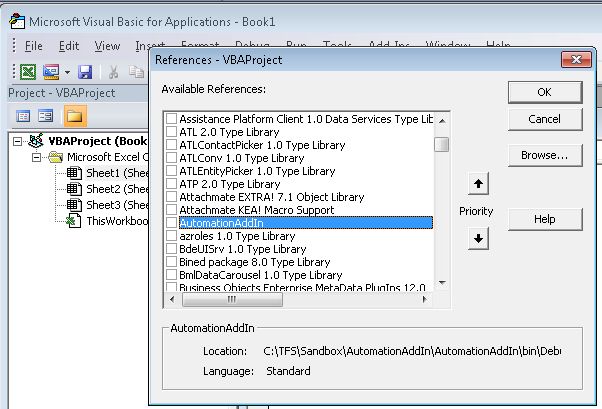Viewport: 602px width, 409px height.
Task: Click the Location path text
Action: [x=412, y=351]
